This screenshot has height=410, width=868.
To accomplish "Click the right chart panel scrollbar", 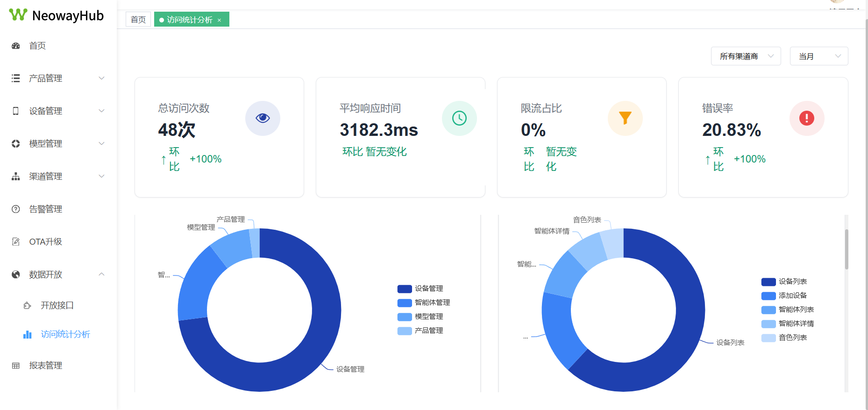I will coord(847,249).
